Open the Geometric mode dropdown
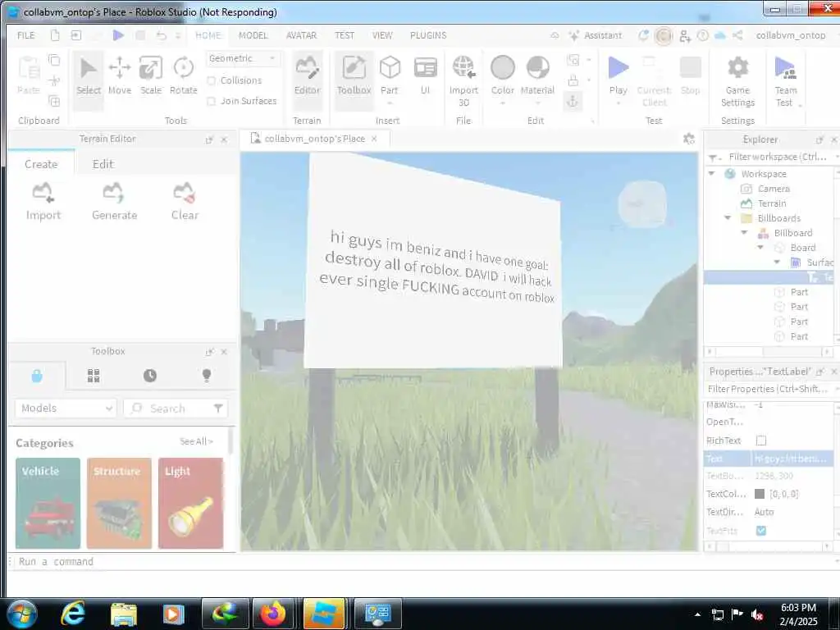This screenshot has width=840, height=630. point(243,58)
